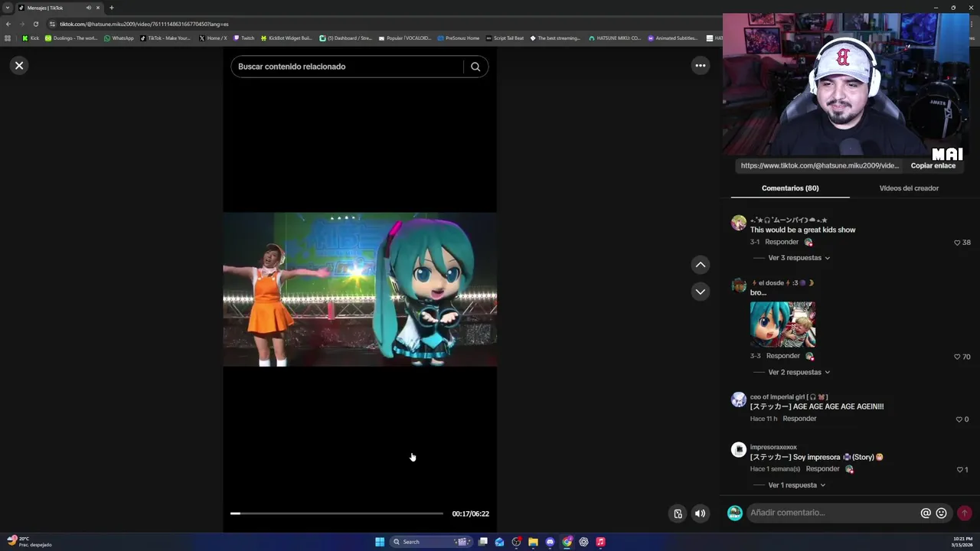
Task: Open the Twitch bookmark
Action: pos(243,38)
